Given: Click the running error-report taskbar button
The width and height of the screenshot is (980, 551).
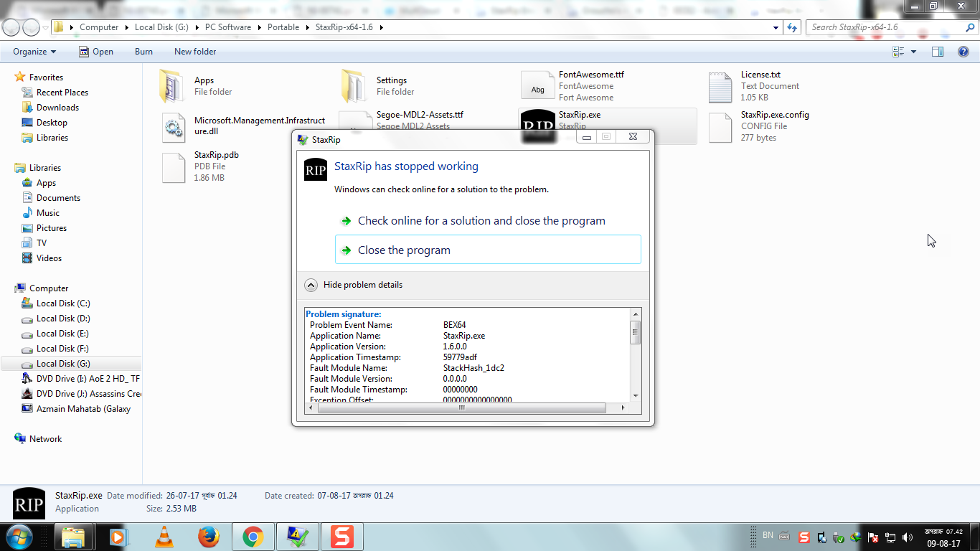Looking at the screenshot, I should pyautogui.click(x=298, y=537).
